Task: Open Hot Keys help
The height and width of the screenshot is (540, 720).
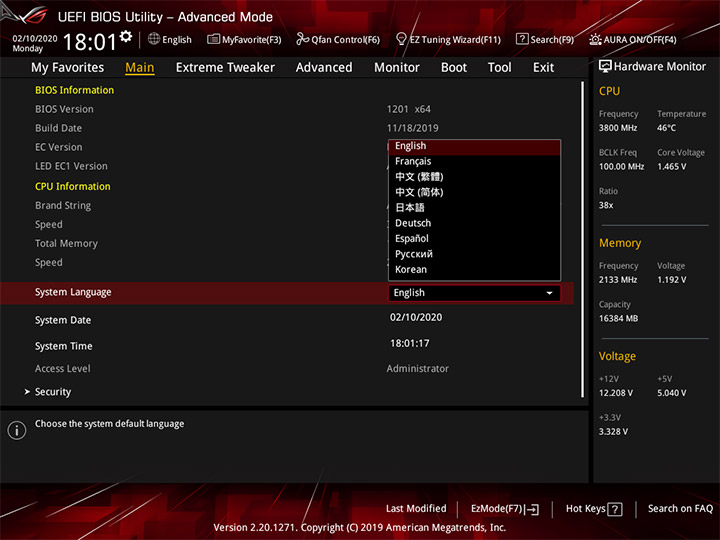Action: pyautogui.click(x=594, y=509)
